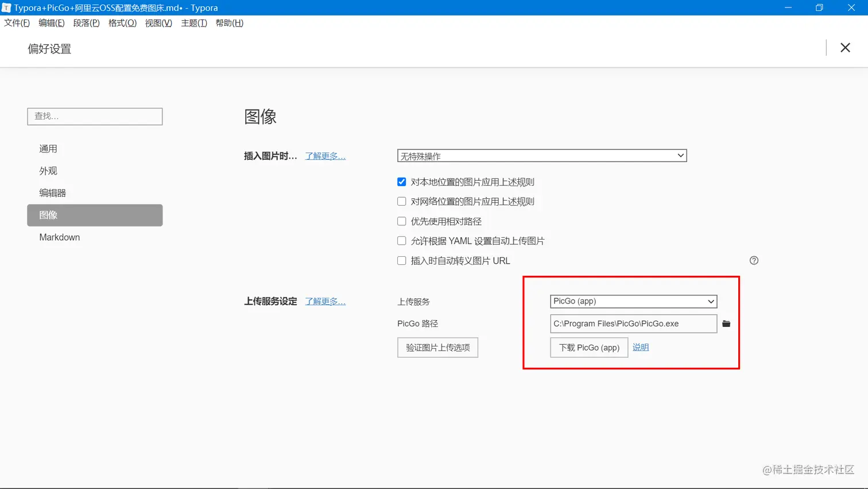This screenshot has width=868, height=489.
Task: Open the upload service PicGo (app) dropdown
Action: click(633, 301)
